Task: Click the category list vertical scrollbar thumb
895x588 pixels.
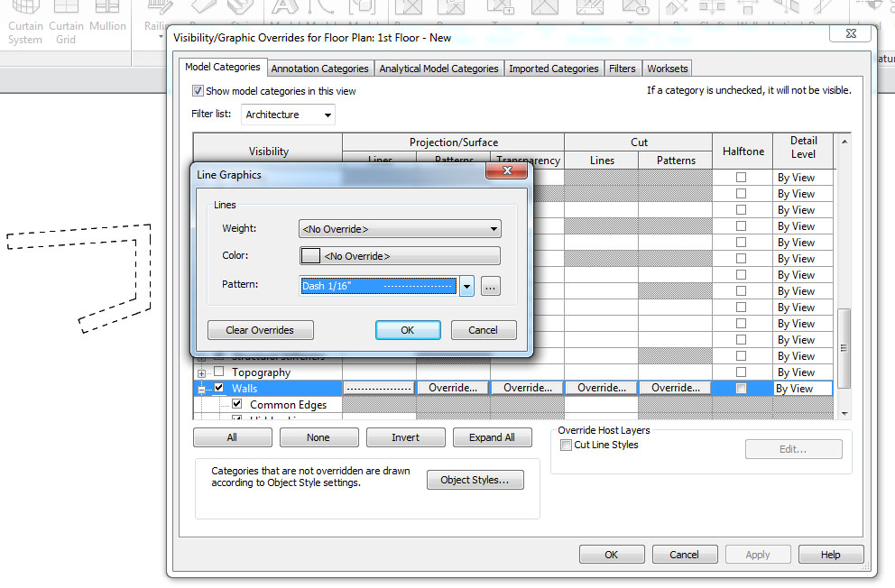Action: (x=844, y=347)
